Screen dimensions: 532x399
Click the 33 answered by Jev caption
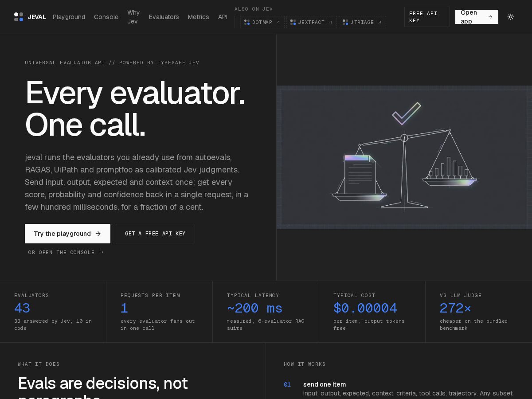[x=53, y=325]
